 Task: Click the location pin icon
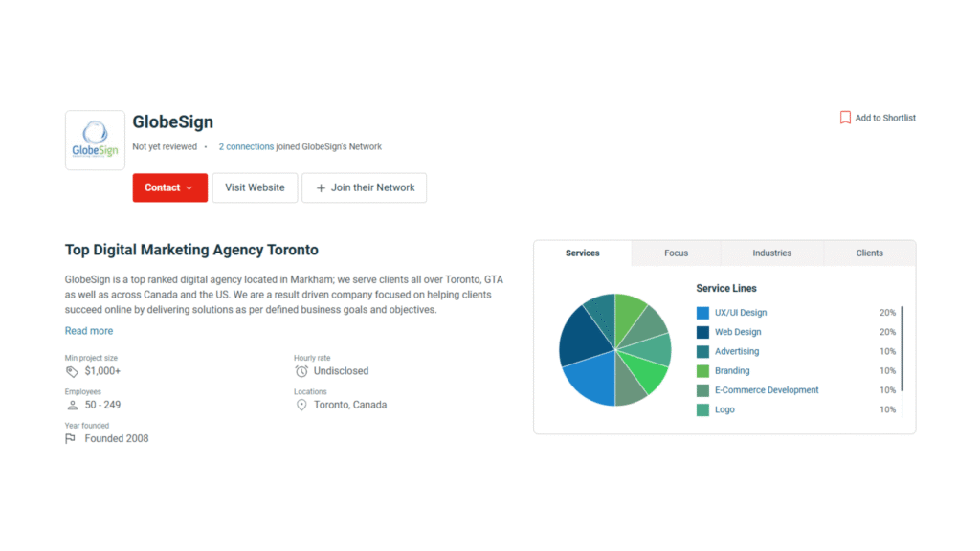pos(301,405)
